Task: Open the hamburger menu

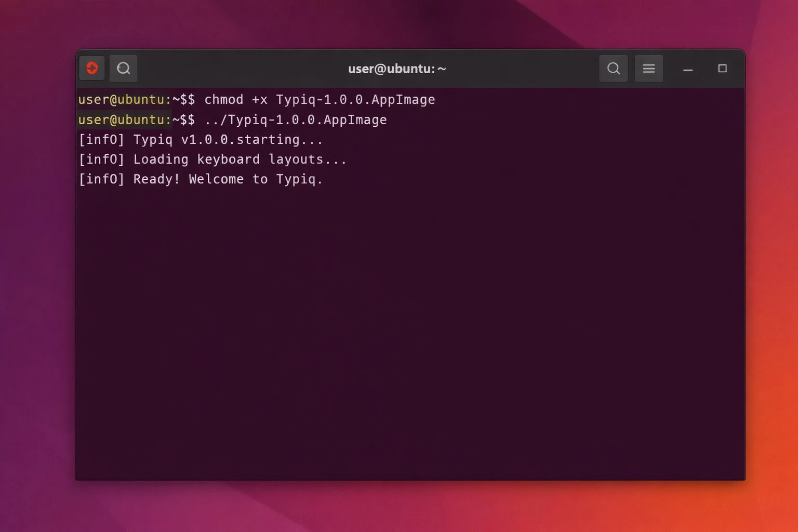Action: pos(648,68)
